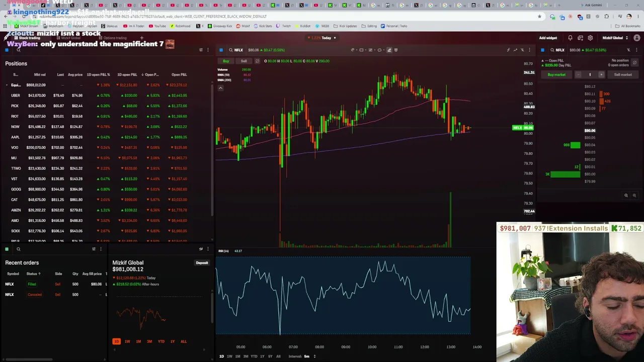Screen dimensions: 644x362
Task: Click the search icon in Recent orders widget
Action: (19, 249)
